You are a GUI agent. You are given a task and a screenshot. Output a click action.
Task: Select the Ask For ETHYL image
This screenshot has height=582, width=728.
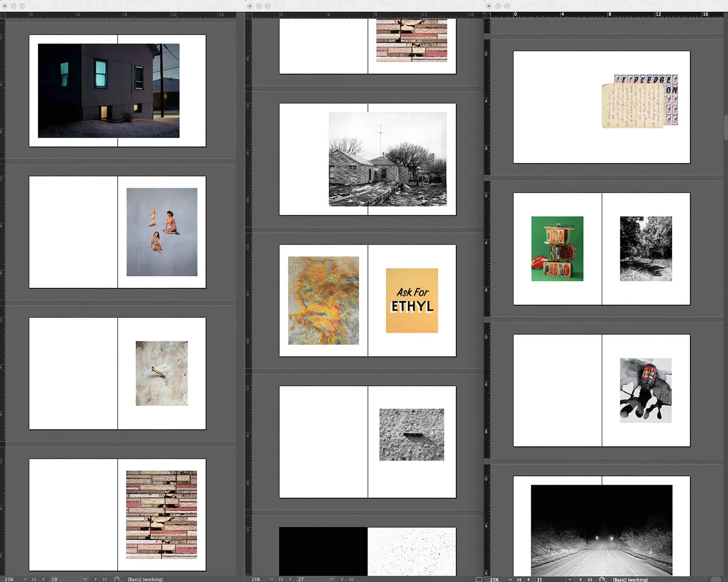point(412,300)
